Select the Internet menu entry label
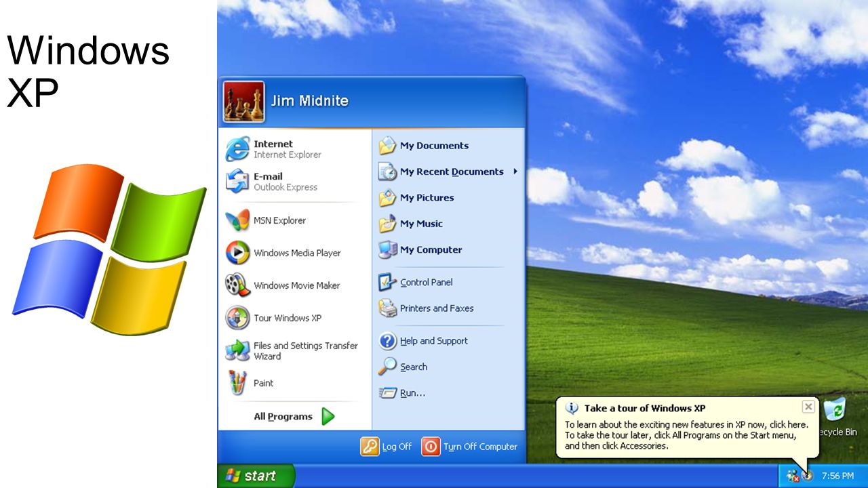The image size is (868, 488). click(273, 144)
